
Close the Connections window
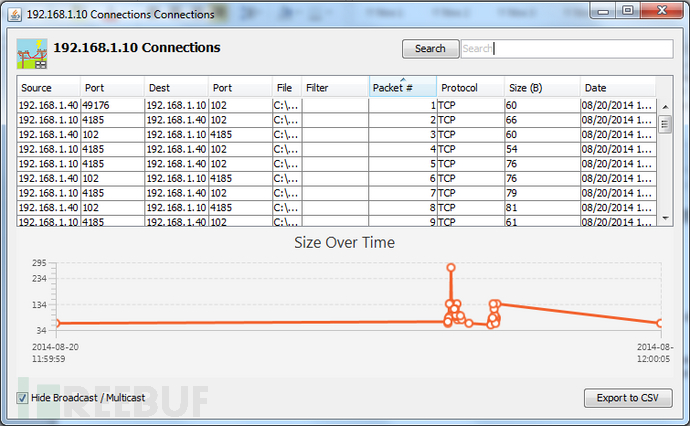pyautogui.click(x=661, y=11)
